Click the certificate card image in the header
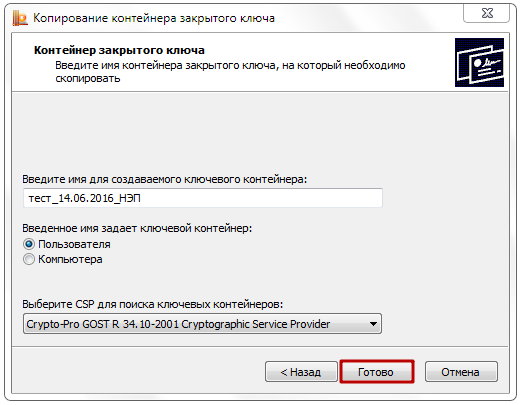 tap(479, 62)
